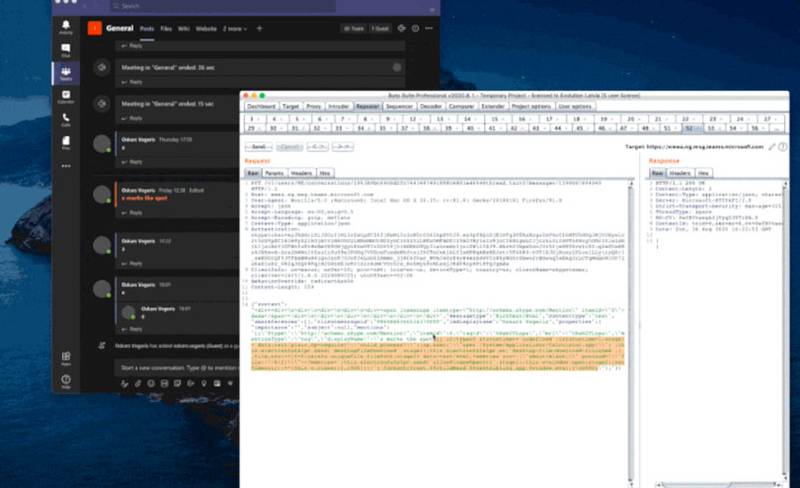Viewport: 800px width, 488px height.
Task: Select Repeater request tab 52
Action: (x=691, y=128)
